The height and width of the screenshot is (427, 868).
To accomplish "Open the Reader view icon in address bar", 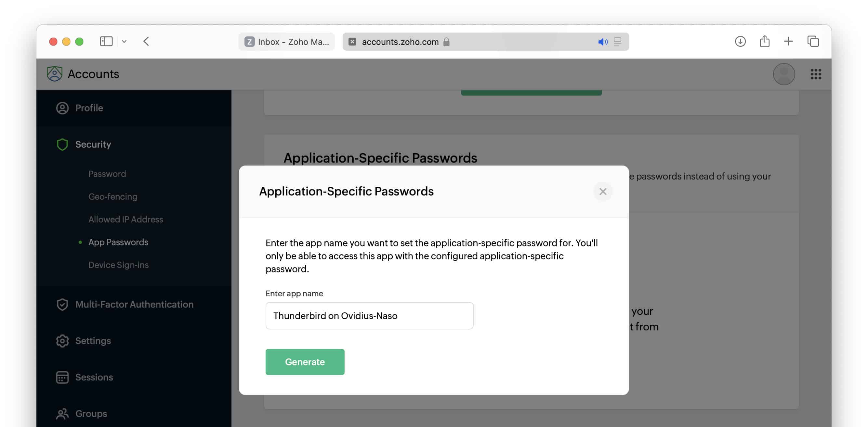I will click(x=617, y=42).
